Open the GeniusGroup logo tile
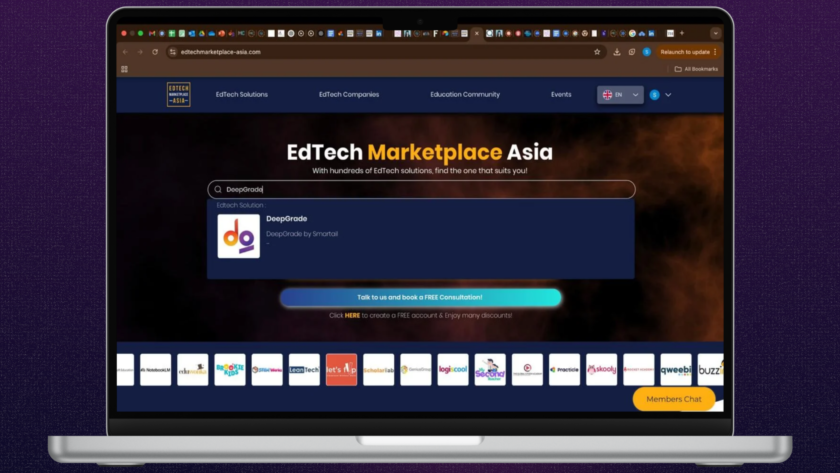Screen dimensions: 840x473 pos(416,370)
